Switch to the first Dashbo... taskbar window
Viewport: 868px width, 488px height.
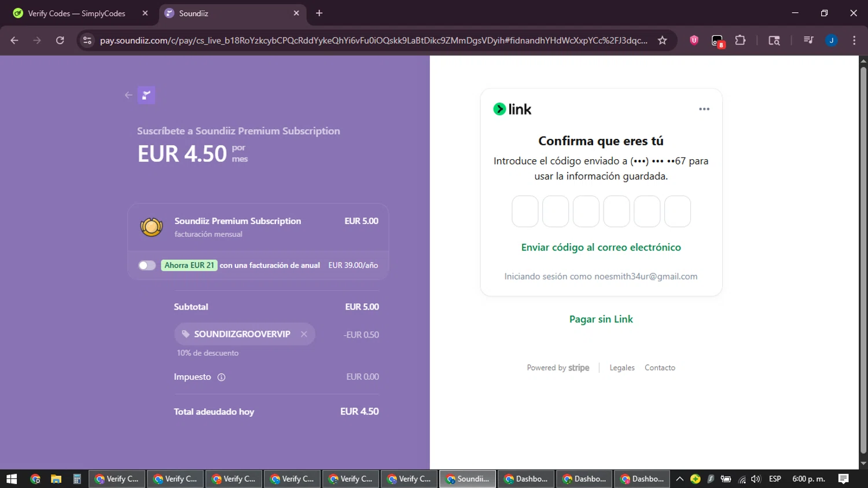[x=526, y=479]
